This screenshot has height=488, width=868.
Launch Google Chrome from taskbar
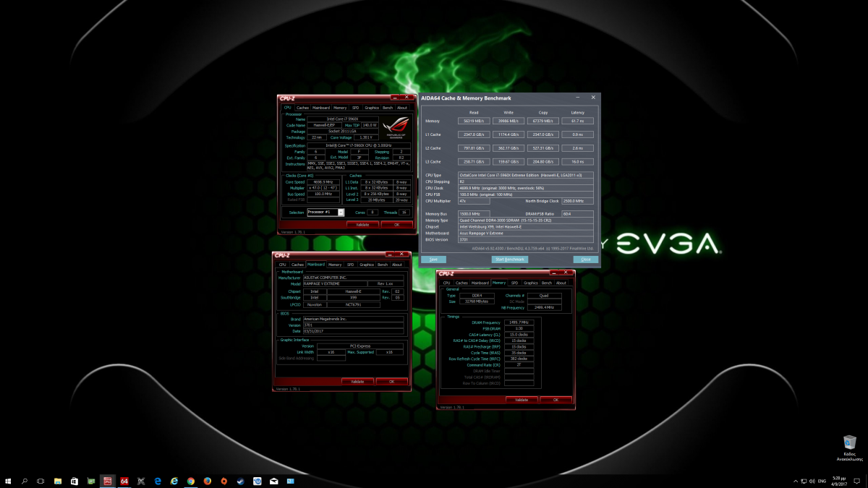point(191,481)
